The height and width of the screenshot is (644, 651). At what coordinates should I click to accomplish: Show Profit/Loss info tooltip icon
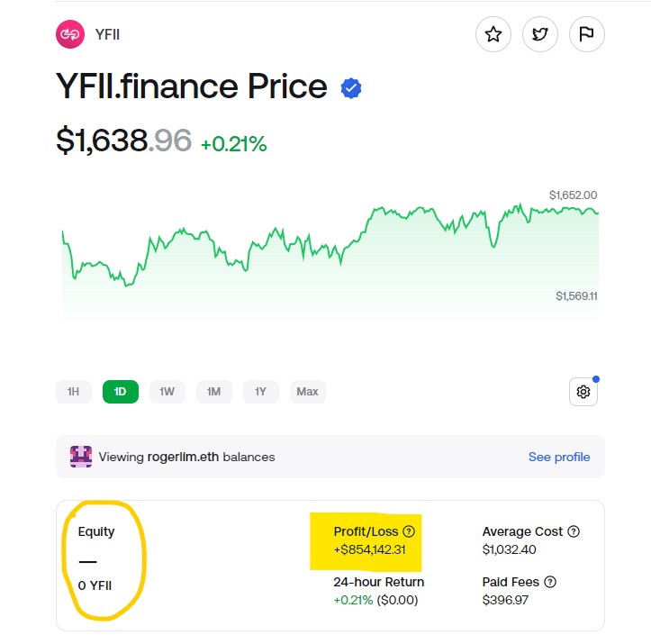409,531
